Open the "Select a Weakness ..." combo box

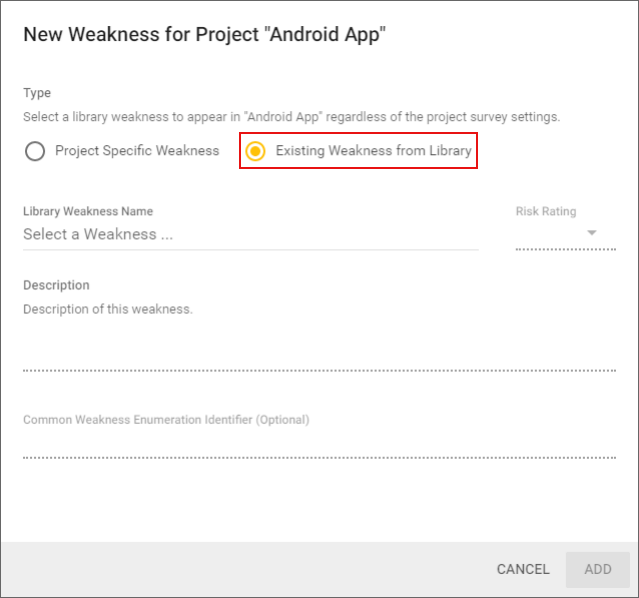click(x=250, y=234)
